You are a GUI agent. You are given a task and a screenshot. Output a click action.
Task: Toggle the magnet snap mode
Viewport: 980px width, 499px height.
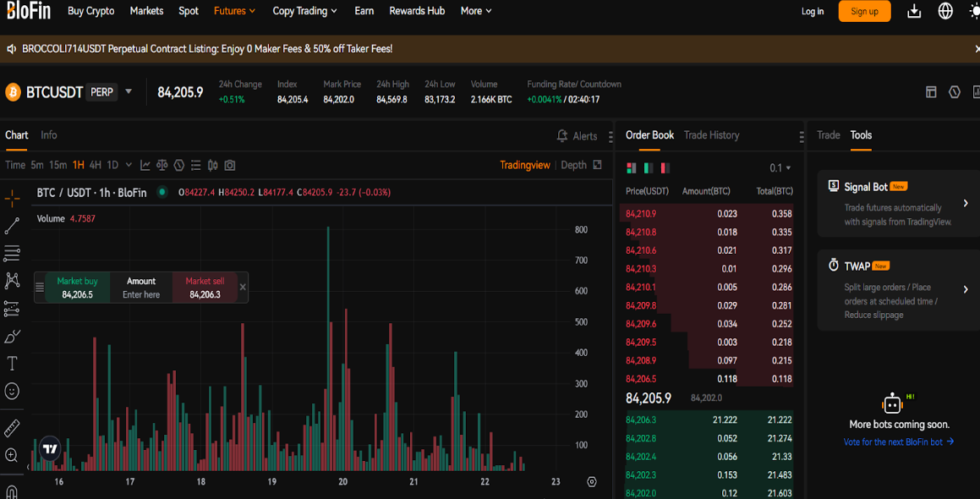(12, 491)
